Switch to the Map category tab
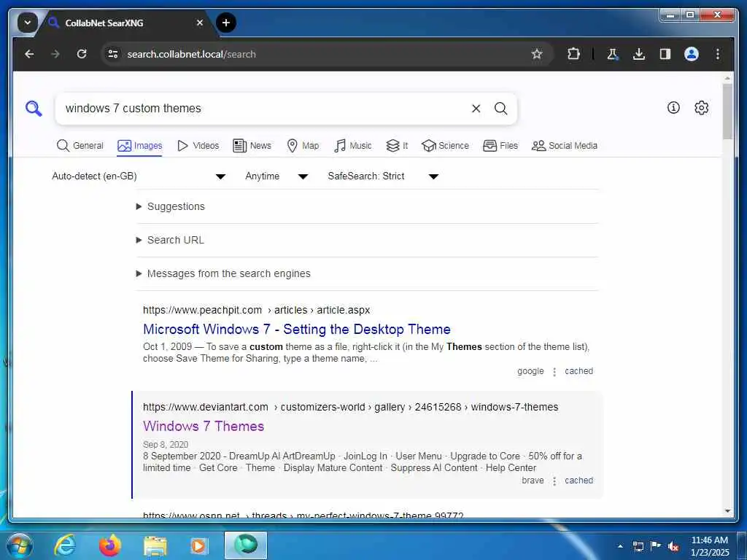The height and width of the screenshot is (560, 747). 303,146
